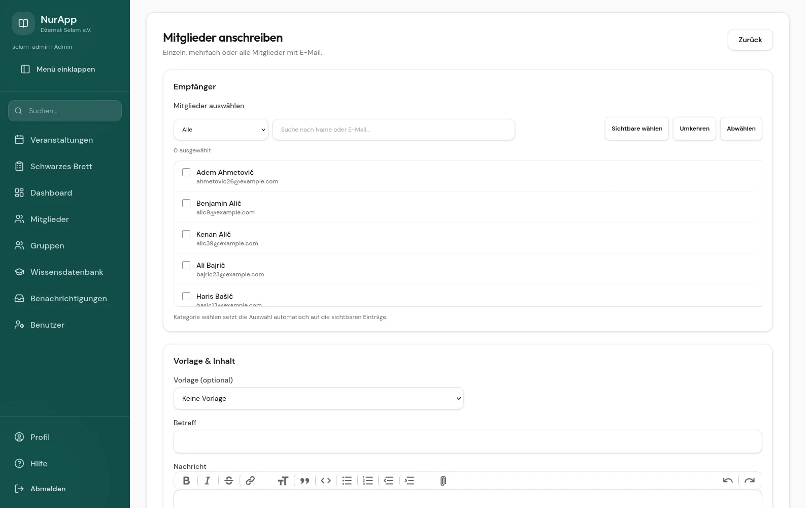Invert selection with Umkehren
The height and width of the screenshot is (508, 812).
point(694,129)
